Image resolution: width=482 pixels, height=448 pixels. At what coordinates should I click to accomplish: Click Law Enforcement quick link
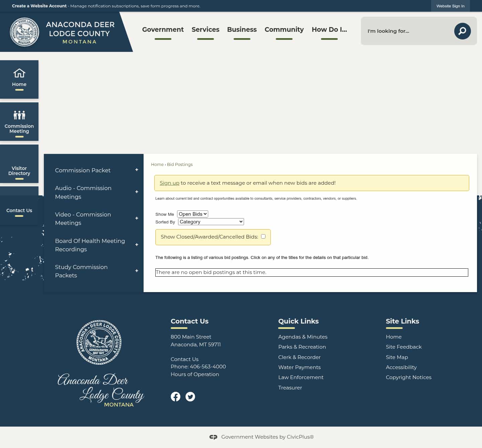(x=301, y=377)
